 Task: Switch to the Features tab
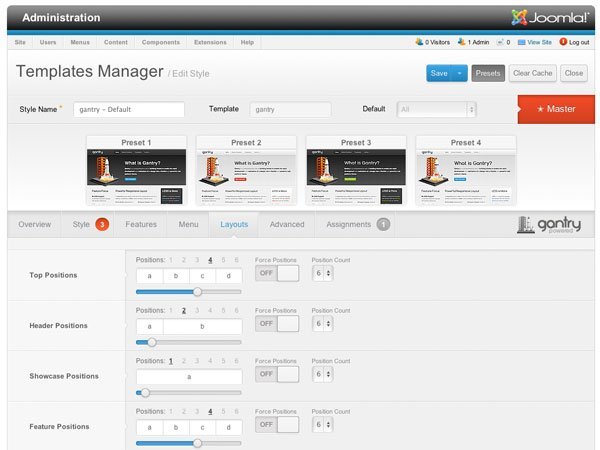(x=141, y=225)
